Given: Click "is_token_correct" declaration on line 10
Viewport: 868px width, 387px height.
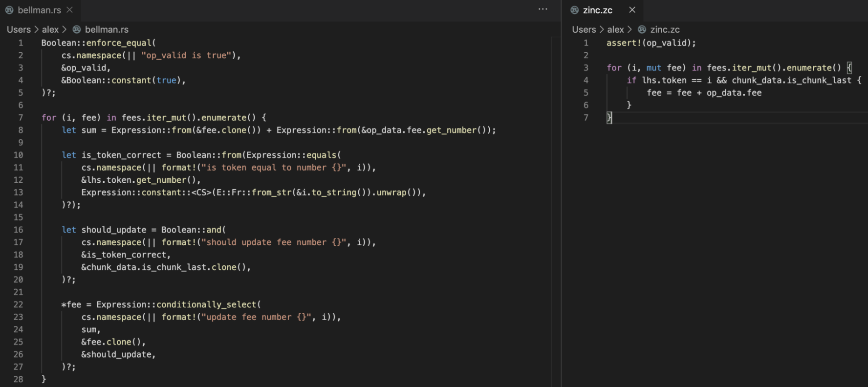Looking at the screenshot, I should click(x=121, y=155).
